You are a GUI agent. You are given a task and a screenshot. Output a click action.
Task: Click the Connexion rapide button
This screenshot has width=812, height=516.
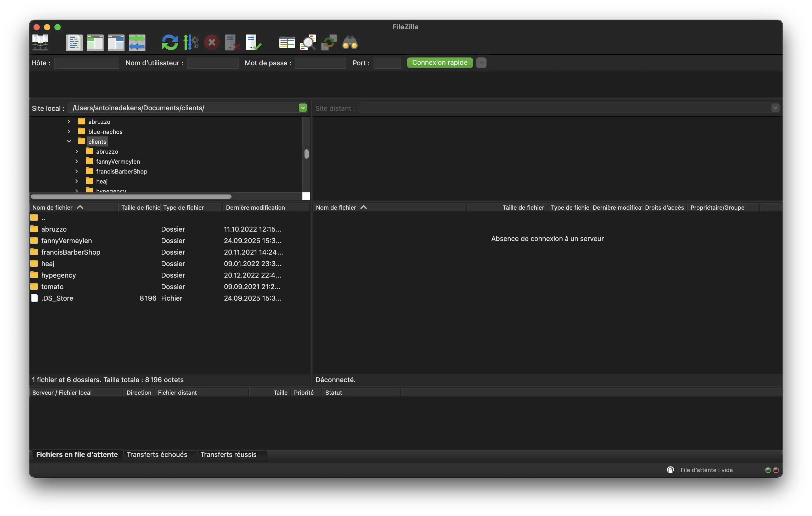pos(439,63)
